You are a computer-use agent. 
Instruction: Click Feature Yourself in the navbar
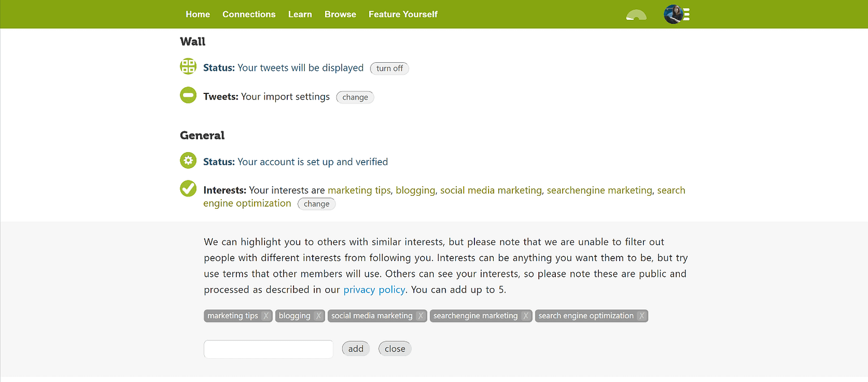click(403, 14)
